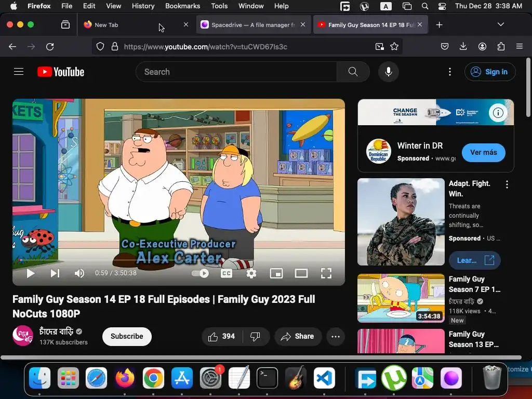Open Firefox application menu
Screen dimensions: 532x399
click(520, 46)
